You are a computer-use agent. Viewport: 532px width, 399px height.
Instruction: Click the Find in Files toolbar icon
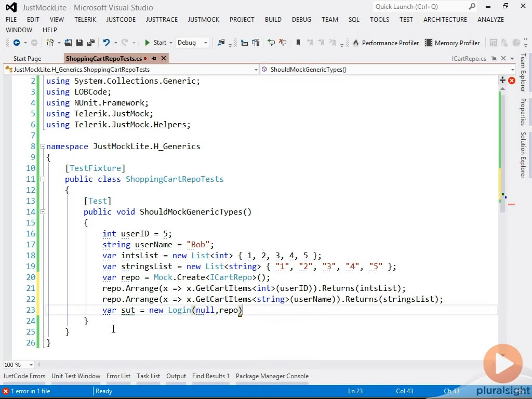click(221, 43)
